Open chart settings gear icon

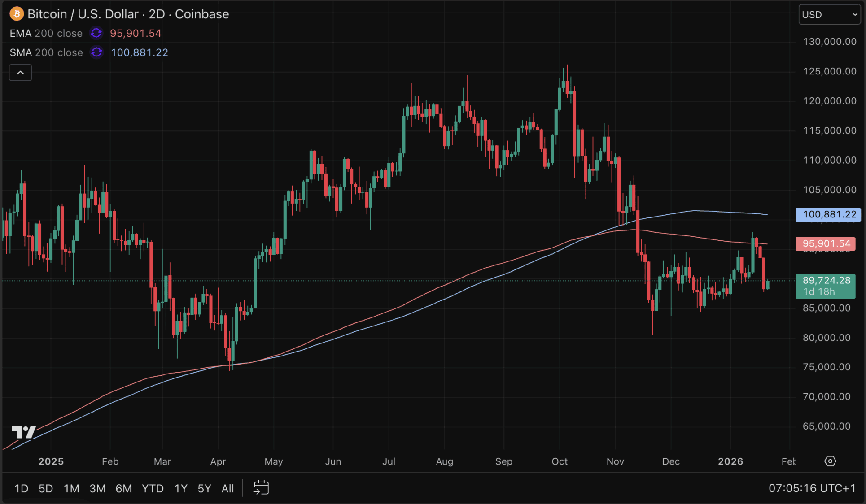830,461
